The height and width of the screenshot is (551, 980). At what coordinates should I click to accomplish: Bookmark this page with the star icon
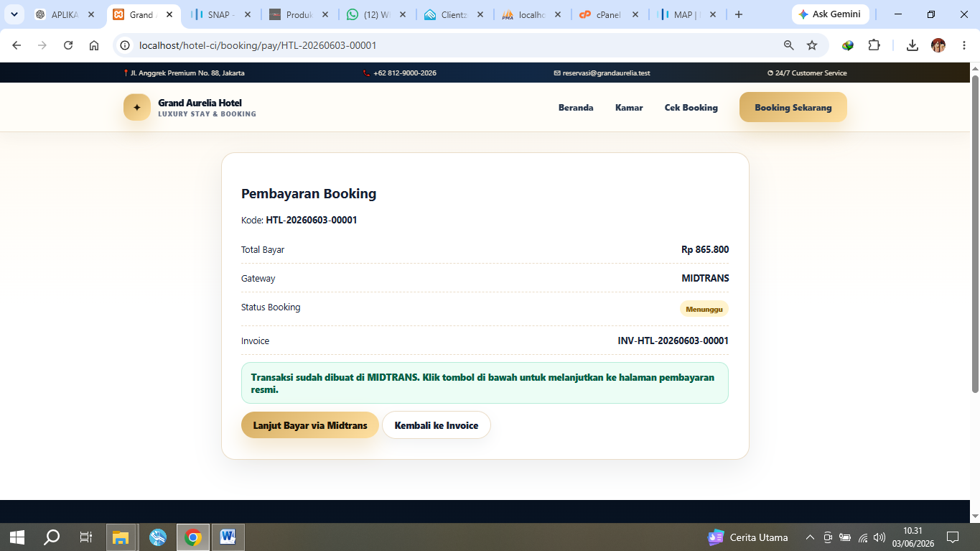pos(812,45)
